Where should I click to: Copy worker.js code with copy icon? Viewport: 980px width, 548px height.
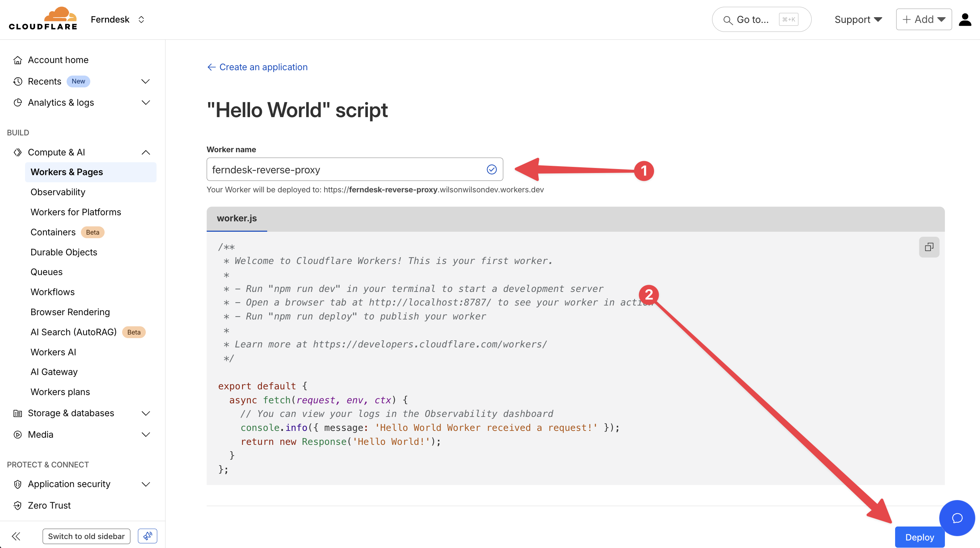click(929, 247)
